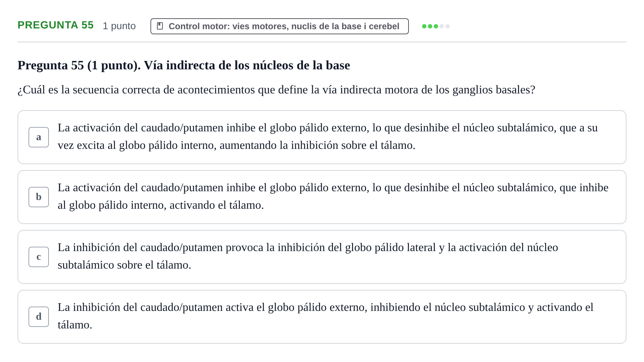Click the PREGUNTA 55 heading label
The height and width of the screenshot is (362, 644).
coord(55,25)
